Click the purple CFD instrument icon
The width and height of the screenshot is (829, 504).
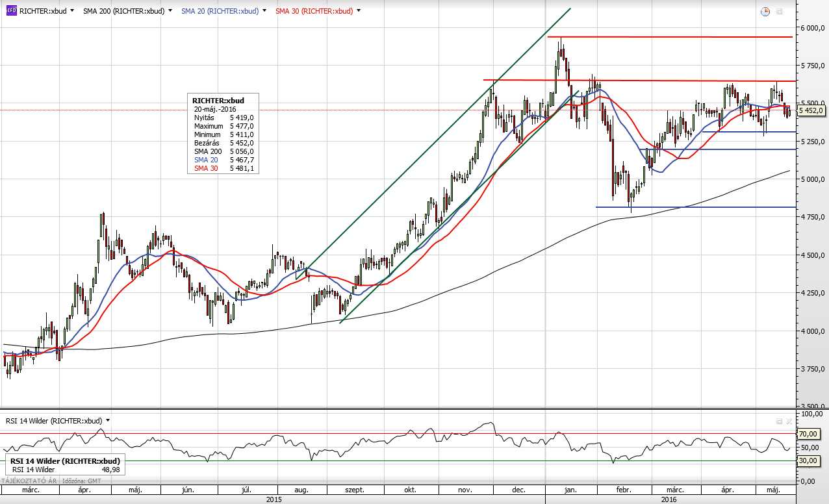[11, 11]
